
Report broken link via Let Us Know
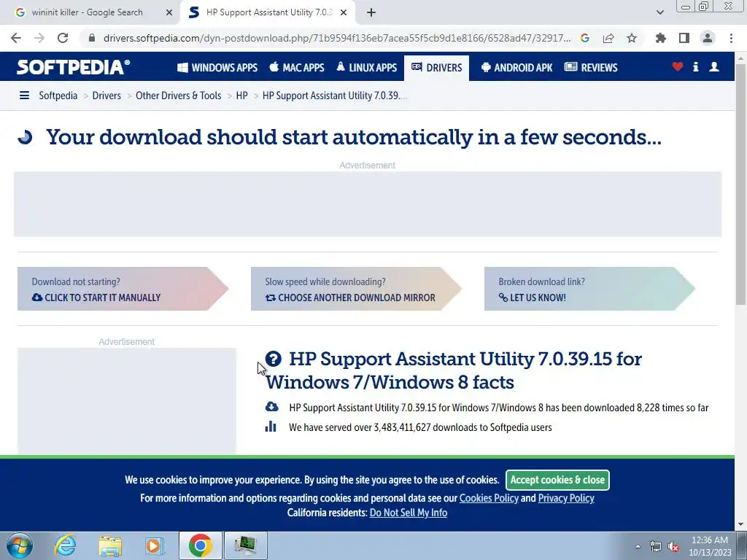[x=589, y=289]
